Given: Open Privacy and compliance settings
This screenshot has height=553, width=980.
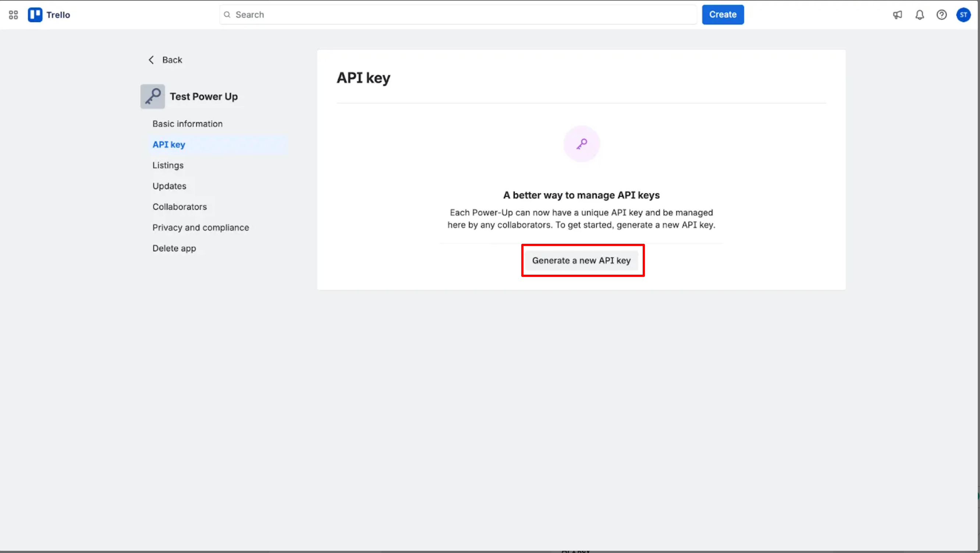Looking at the screenshot, I should (x=201, y=228).
